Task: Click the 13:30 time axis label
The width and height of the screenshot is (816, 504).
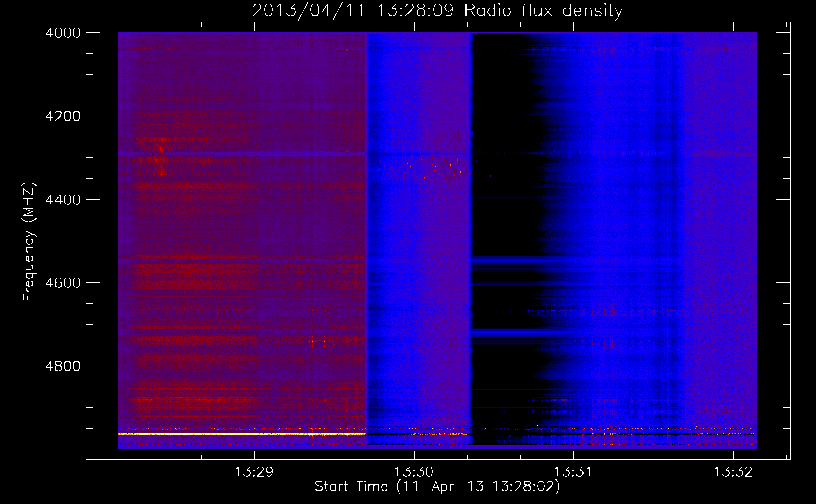Action: 414,472
